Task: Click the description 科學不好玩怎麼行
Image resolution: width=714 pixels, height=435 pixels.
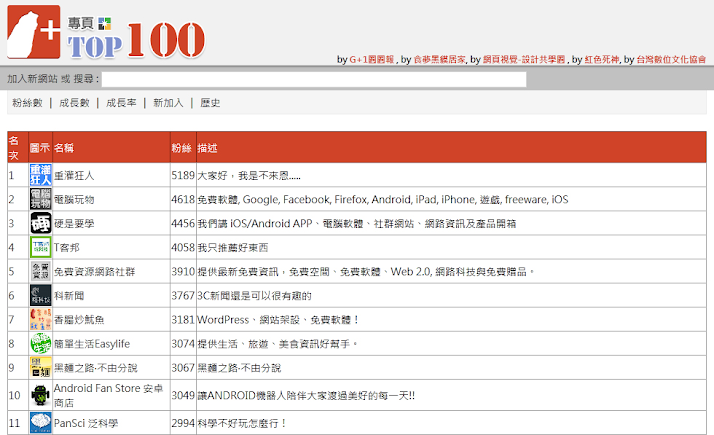Action: (242, 423)
